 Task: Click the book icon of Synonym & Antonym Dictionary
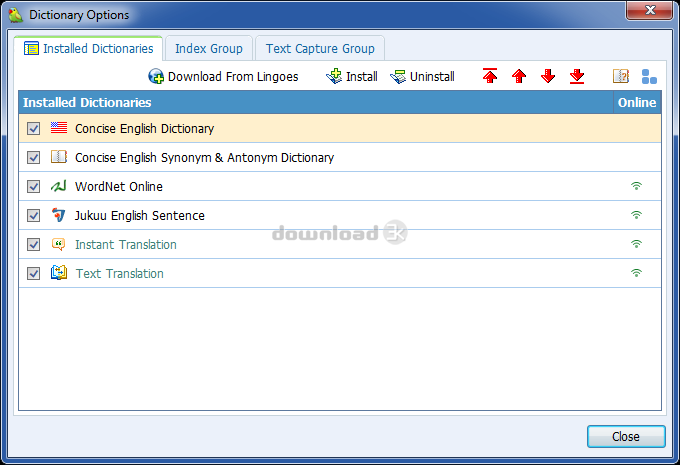[59, 157]
